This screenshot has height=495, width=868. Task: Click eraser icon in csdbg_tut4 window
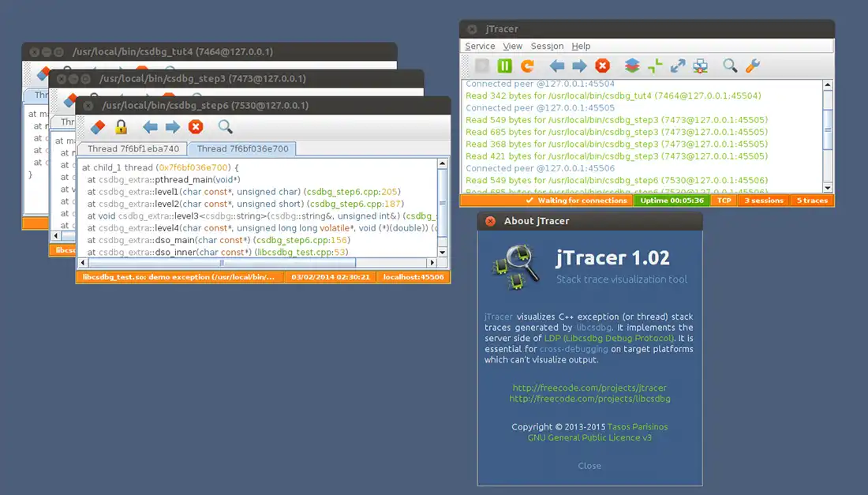43,73
